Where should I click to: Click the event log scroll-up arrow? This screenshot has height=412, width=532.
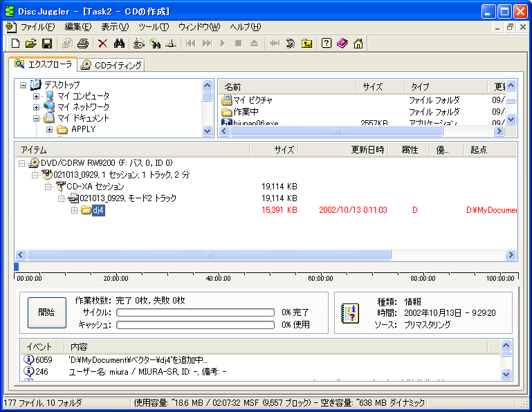(x=506, y=345)
